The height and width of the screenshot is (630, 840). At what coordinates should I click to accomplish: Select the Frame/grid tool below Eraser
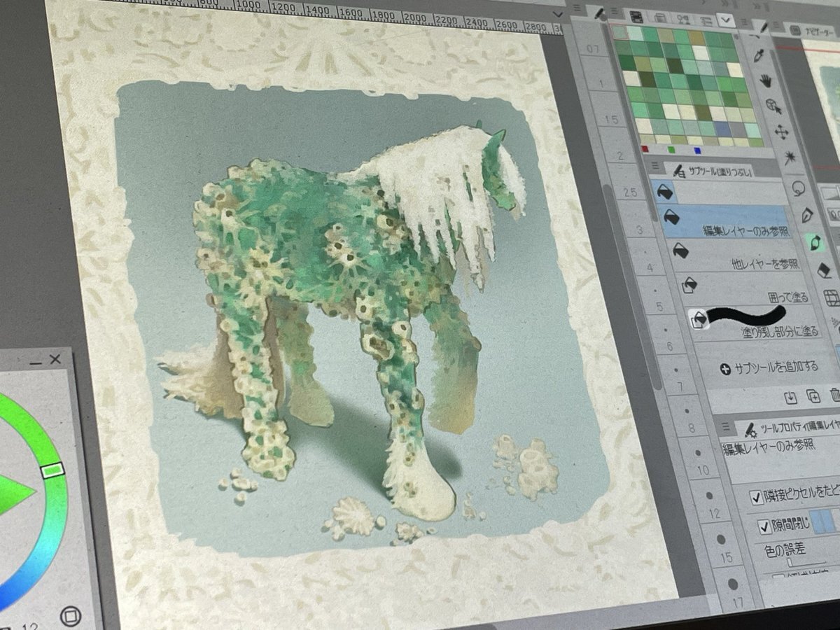click(x=831, y=298)
